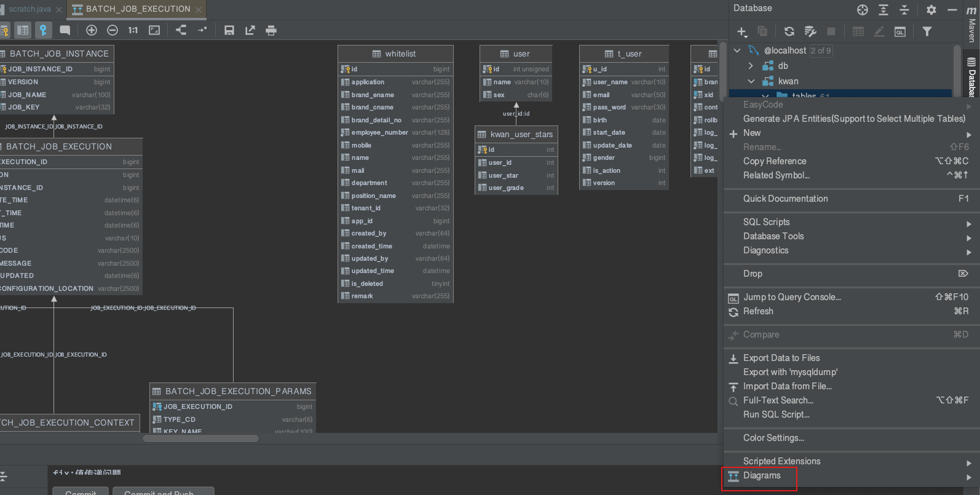Select the kwan_user_stars table header

(x=516, y=134)
